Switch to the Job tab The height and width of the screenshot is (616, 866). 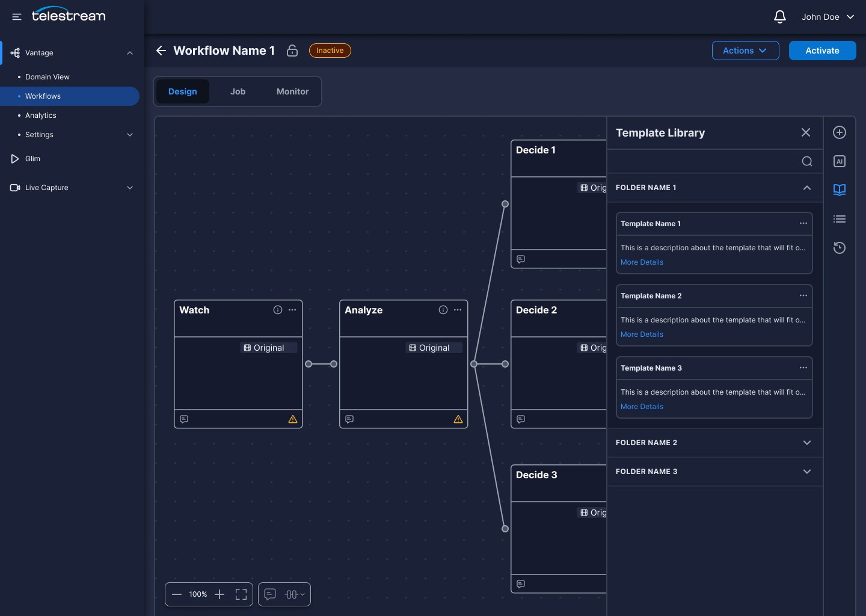238,91
